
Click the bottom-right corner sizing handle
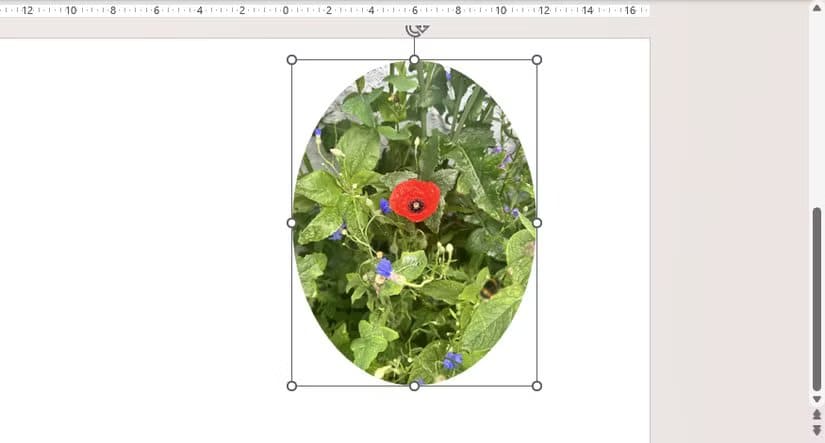(537, 386)
